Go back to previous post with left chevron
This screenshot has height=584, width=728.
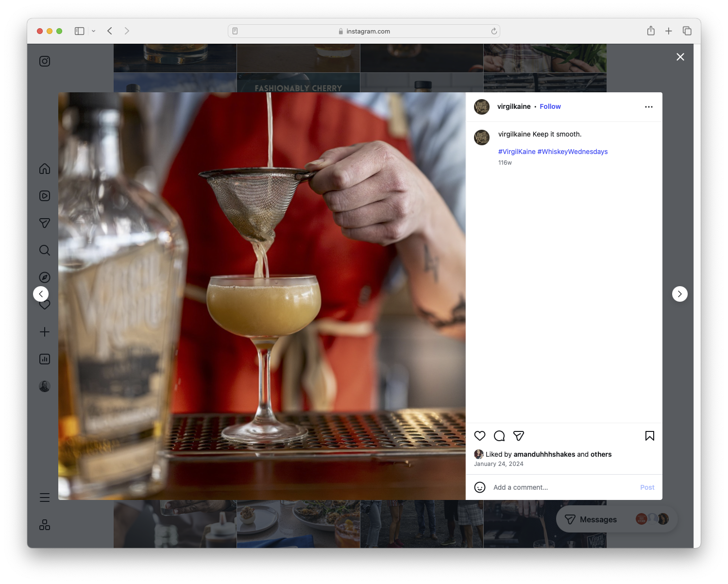pyautogui.click(x=41, y=294)
